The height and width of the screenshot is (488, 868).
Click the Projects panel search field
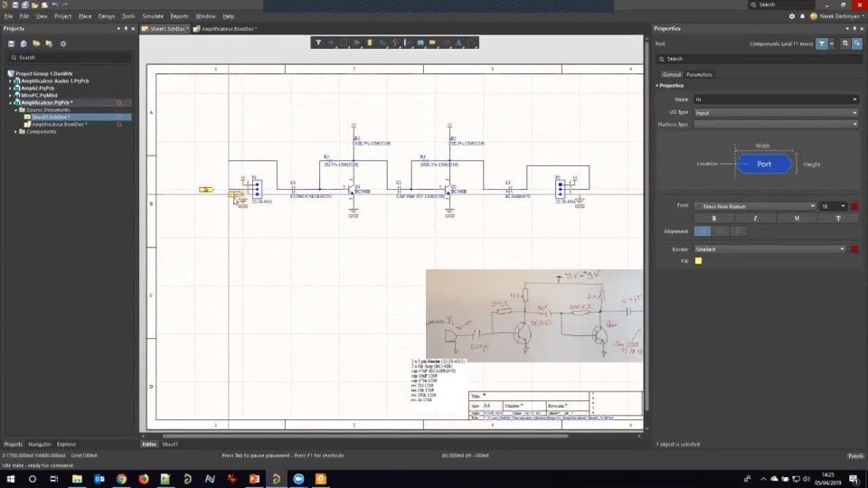coord(71,58)
